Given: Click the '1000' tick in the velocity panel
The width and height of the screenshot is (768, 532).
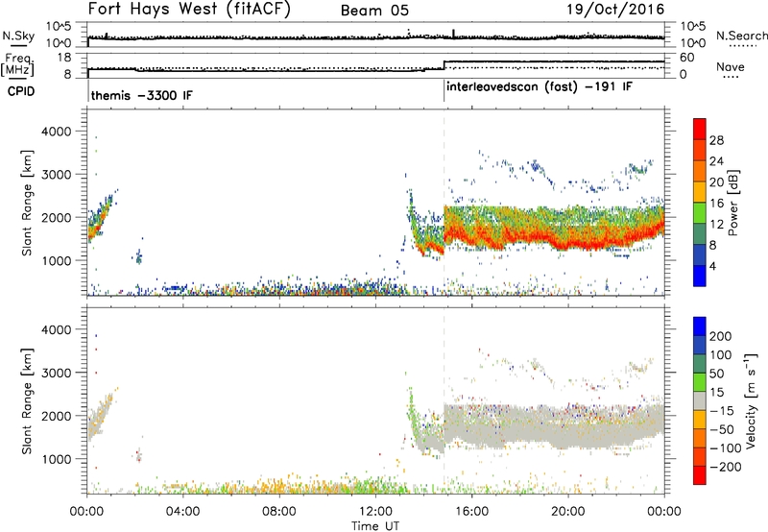Looking at the screenshot, I should 57,459.
